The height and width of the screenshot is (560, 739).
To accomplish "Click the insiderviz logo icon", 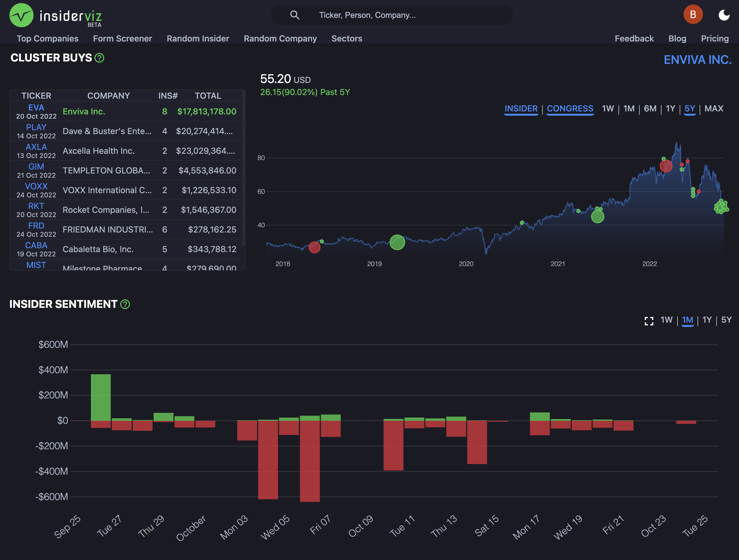I will tap(22, 15).
